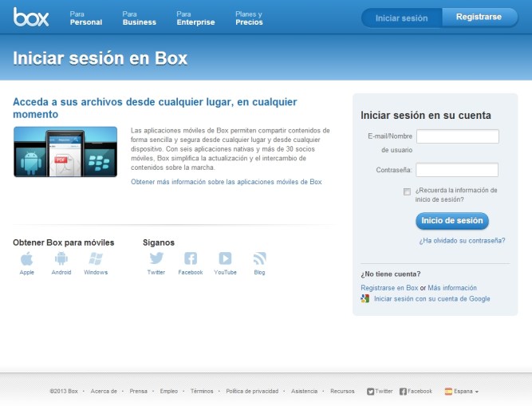
Task: Open mobile apps more information link
Action: [226, 182]
